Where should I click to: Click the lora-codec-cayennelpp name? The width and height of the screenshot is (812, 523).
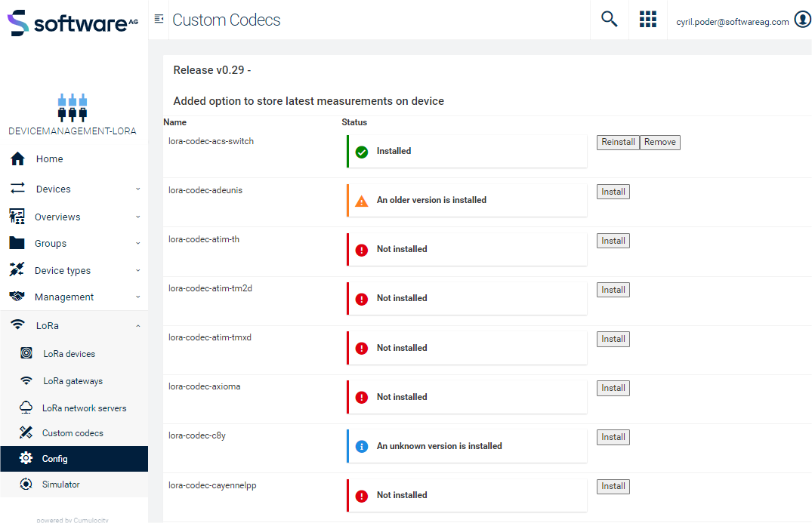point(212,486)
